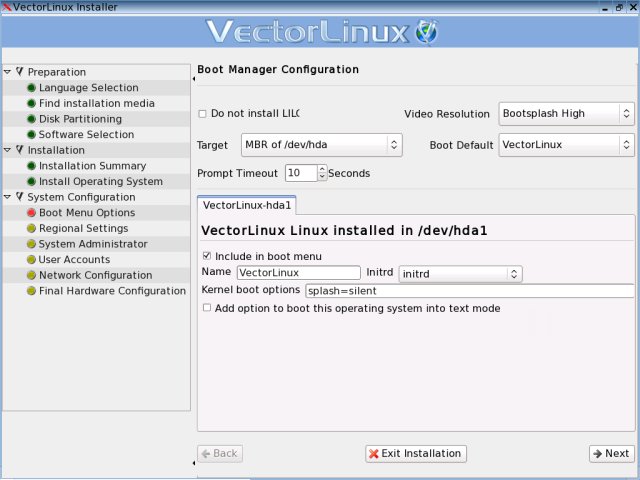Restore the VectorLinux Installer window size

[x=619, y=7]
